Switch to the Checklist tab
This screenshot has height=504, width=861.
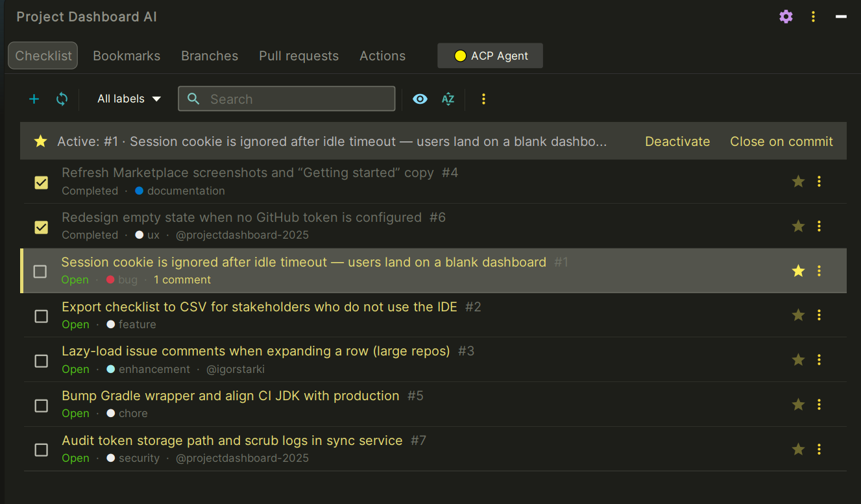[x=43, y=56]
